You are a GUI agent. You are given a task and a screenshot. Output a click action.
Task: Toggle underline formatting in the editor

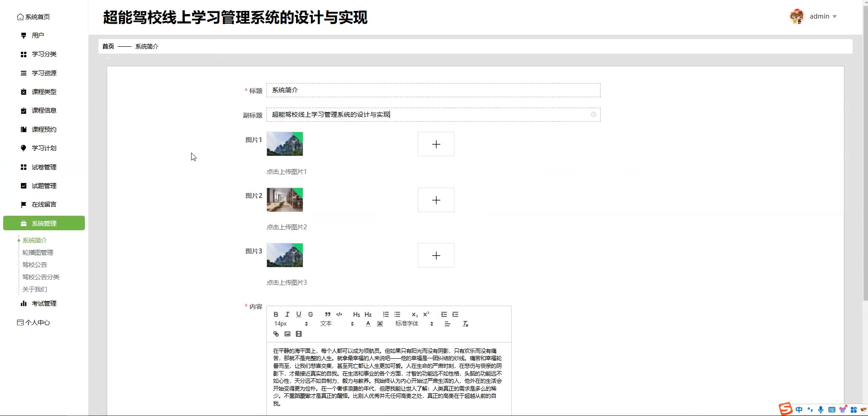point(299,314)
